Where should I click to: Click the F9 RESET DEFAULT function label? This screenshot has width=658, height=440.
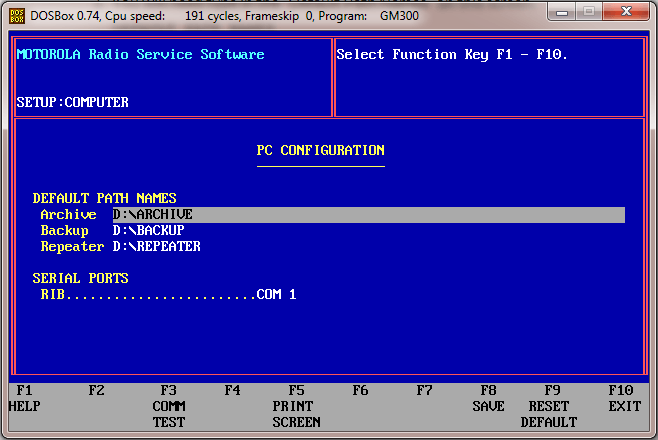pos(549,406)
